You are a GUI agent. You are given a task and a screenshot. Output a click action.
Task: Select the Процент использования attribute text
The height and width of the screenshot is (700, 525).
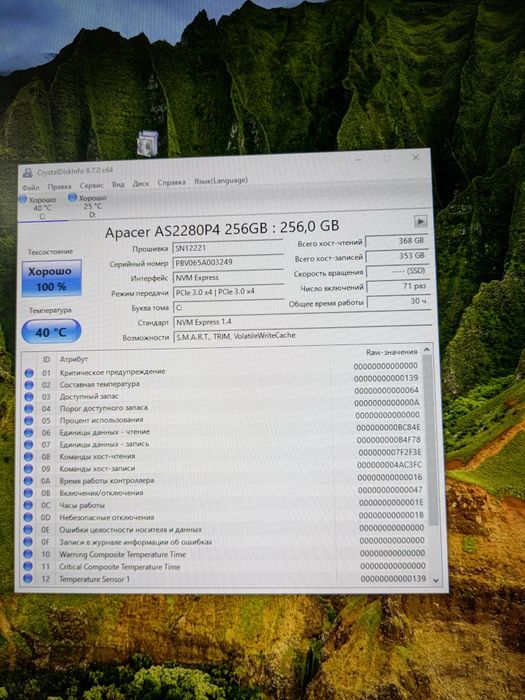pos(101,420)
